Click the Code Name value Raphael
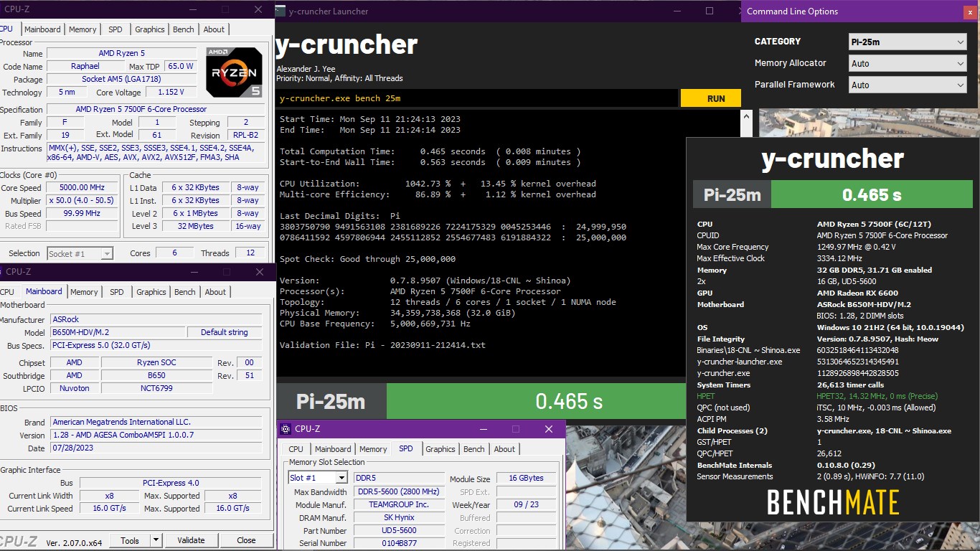Screen dimensions: 980x551 point(85,66)
